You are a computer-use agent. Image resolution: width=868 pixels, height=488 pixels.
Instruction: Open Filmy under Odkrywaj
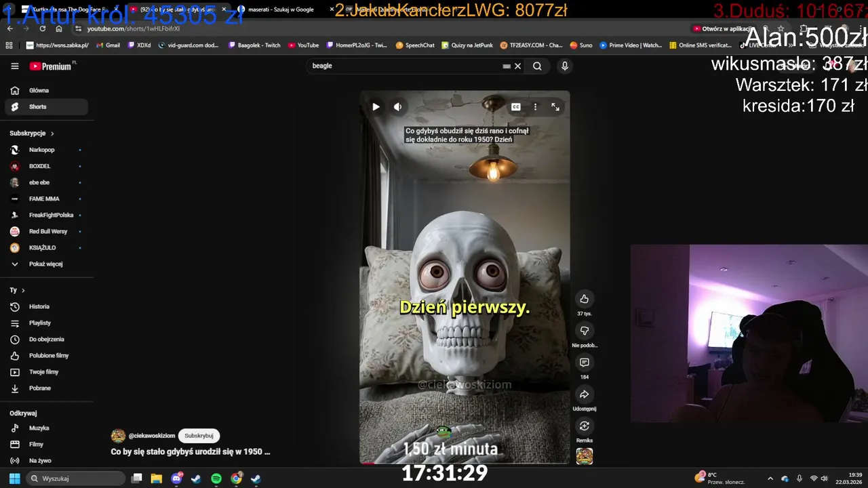point(46,444)
